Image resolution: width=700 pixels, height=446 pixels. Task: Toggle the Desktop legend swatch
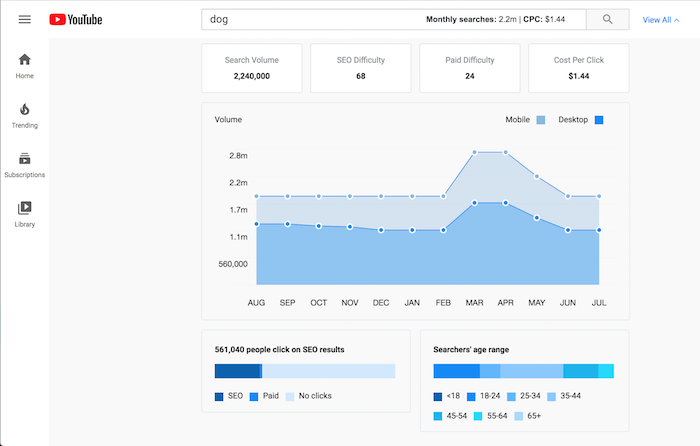click(599, 120)
